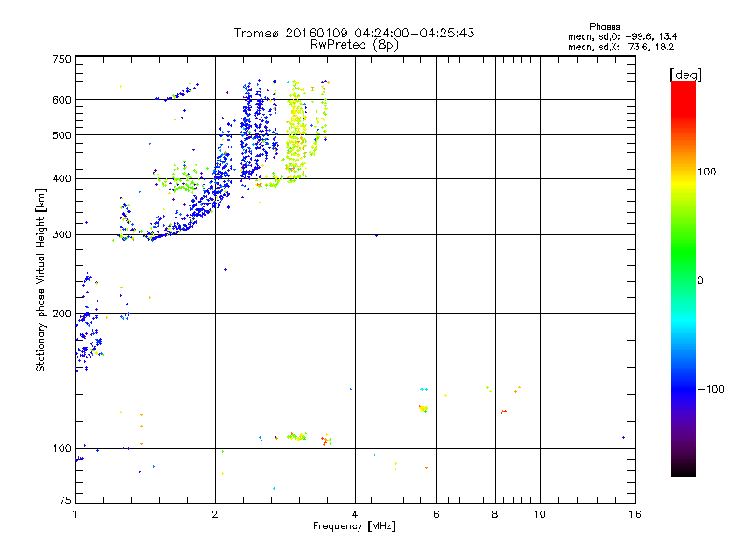This screenshot has width=747, height=560.
Task: Click the red data points just right of 8 MHz
Action: (503, 412)
